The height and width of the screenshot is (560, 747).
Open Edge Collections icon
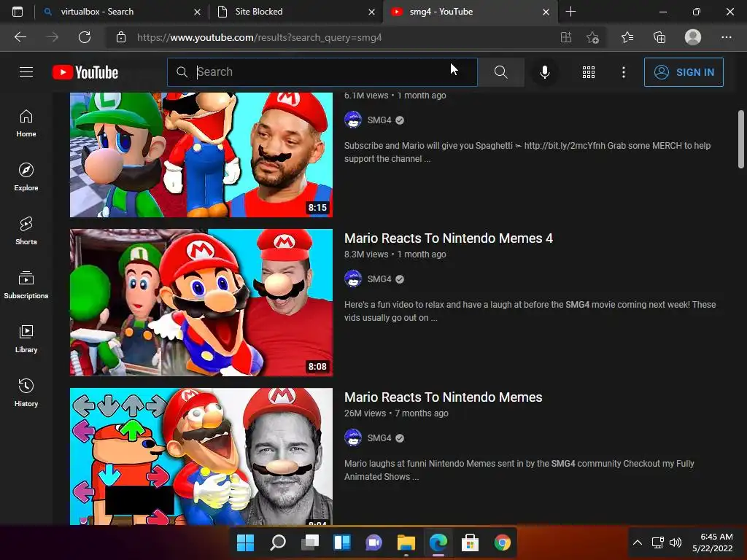coord(659,37)
